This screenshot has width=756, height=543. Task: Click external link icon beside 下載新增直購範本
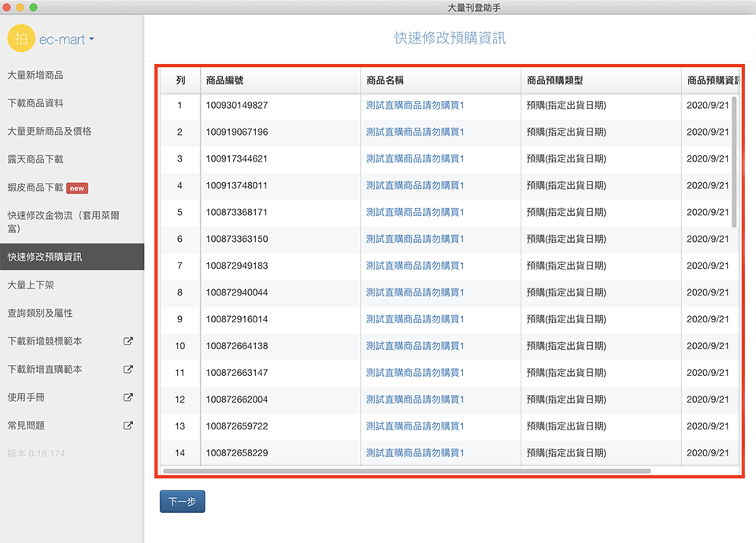point(128,370)
